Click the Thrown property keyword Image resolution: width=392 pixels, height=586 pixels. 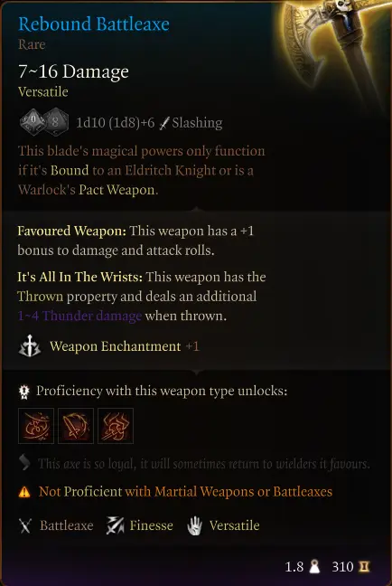click(41, 297)
